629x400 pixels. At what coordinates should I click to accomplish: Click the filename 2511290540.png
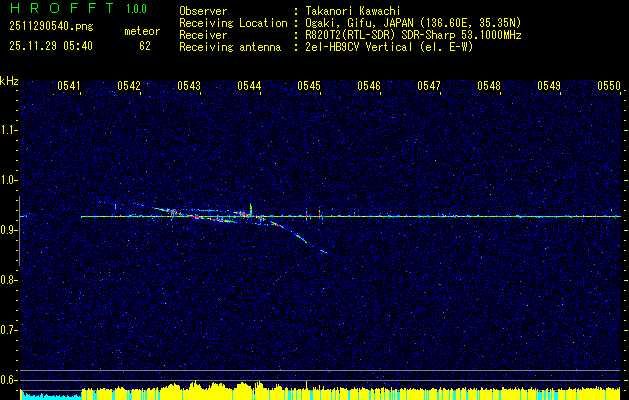coord(51,27)
